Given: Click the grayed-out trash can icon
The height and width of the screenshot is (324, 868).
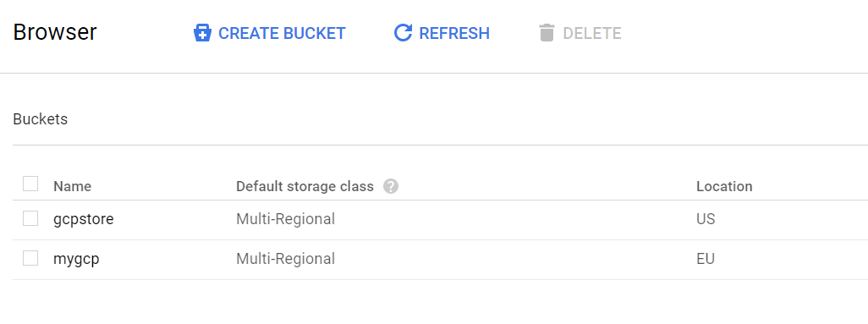Looking at the screenshot, I should click(x=547, y=33).
